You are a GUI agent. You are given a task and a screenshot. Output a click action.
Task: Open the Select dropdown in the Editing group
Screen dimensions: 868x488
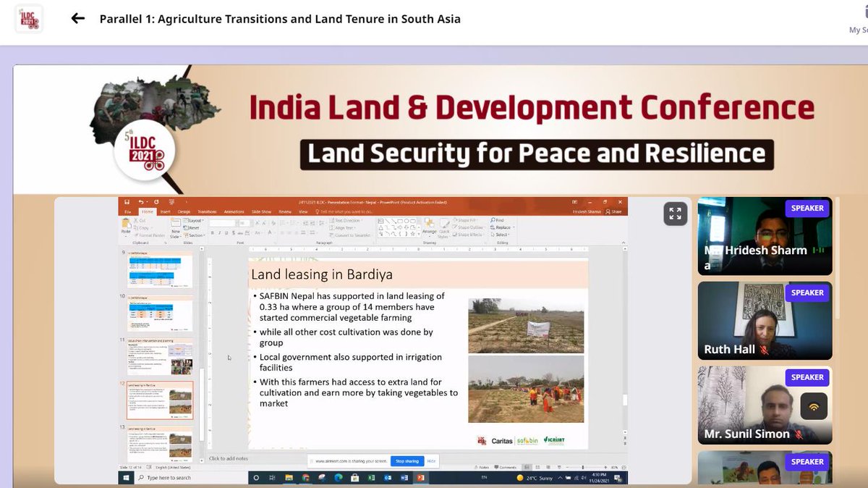500,235
